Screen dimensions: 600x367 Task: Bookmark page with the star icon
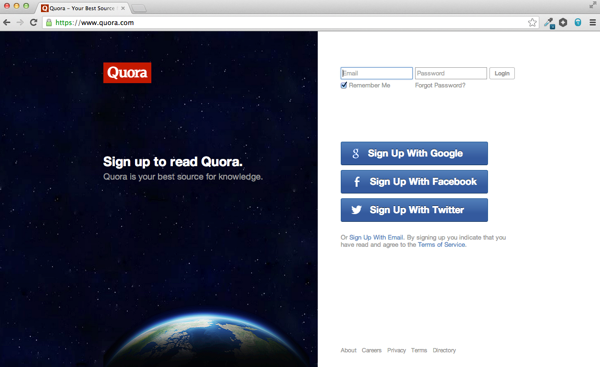click(532, 23)
